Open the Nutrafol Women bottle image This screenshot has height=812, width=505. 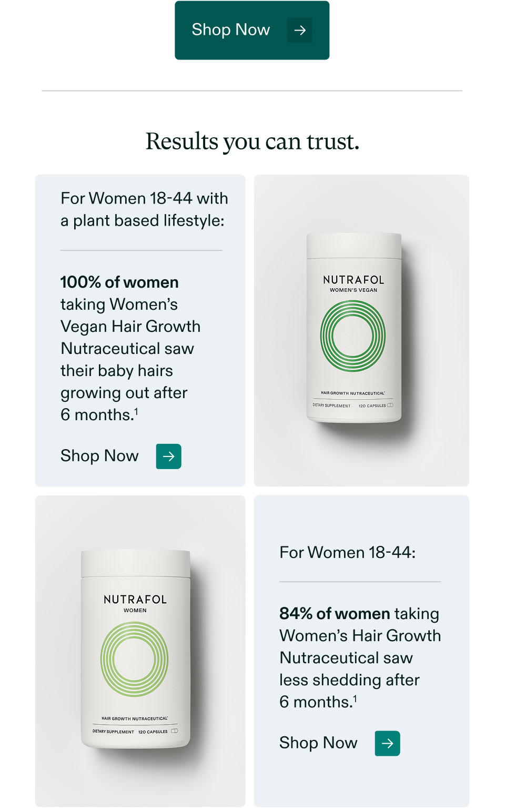[x=140, y=651]
